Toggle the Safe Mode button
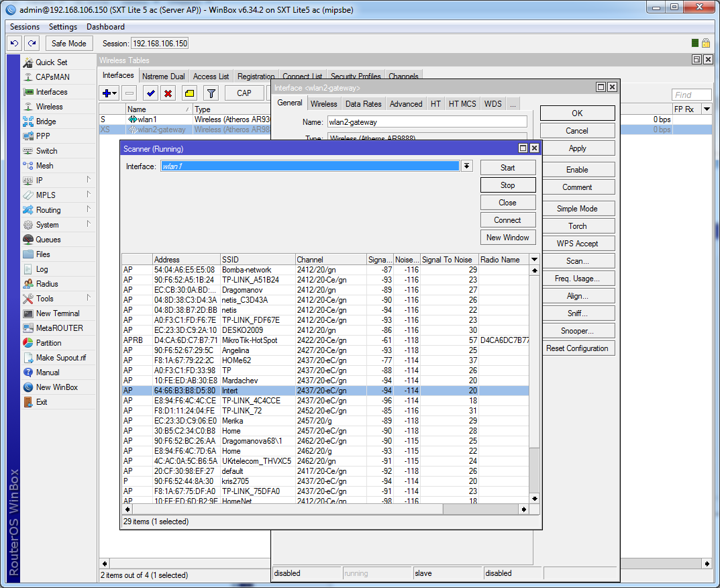Image resolution: width=720 pixels, height=588 pixels. click(69, 43)
